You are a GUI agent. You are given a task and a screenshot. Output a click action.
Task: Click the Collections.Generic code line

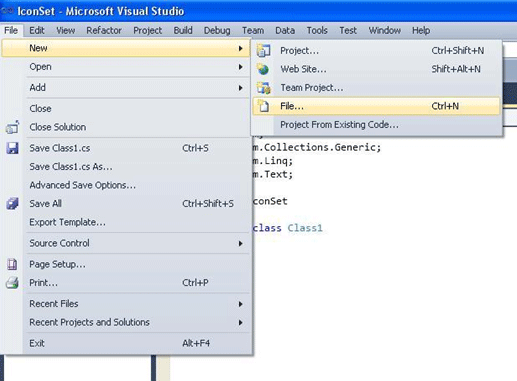(317, 147)
